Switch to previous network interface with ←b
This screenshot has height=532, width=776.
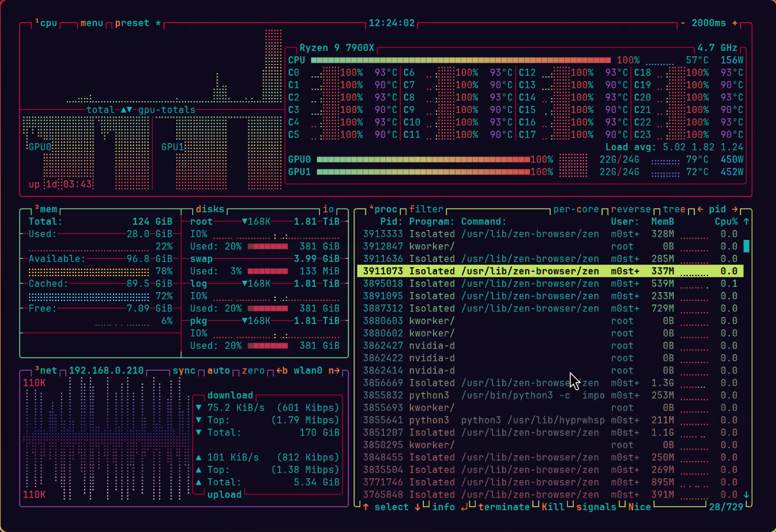[282, 371]
